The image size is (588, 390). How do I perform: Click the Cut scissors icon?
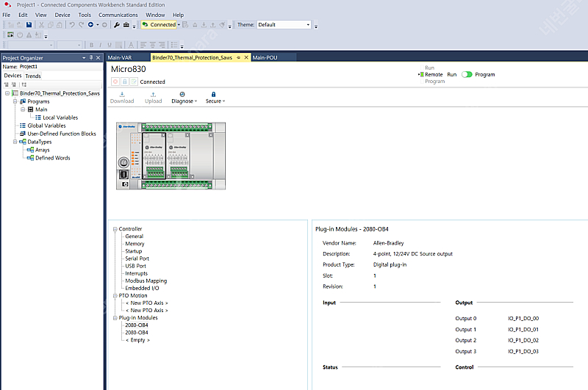coord(41,25)
